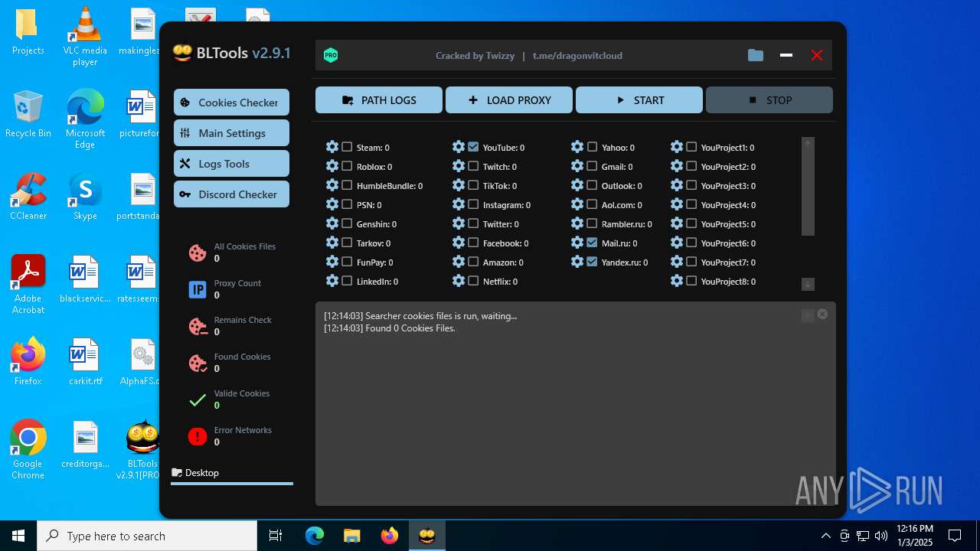Open the Cookies Checker tab
The height and width of the screenshot is (551, 980).
coord(231,102)
